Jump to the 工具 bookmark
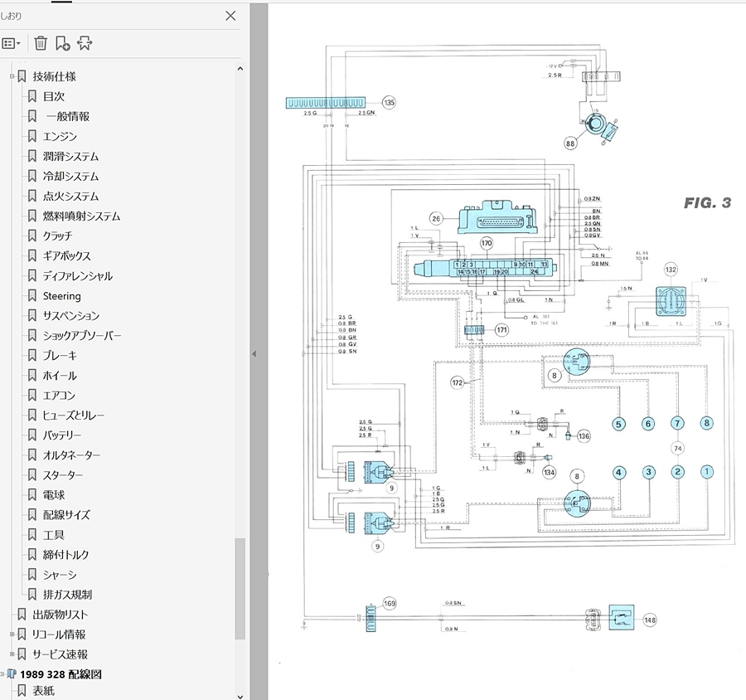The image size is (746, 700). (54, 535)
